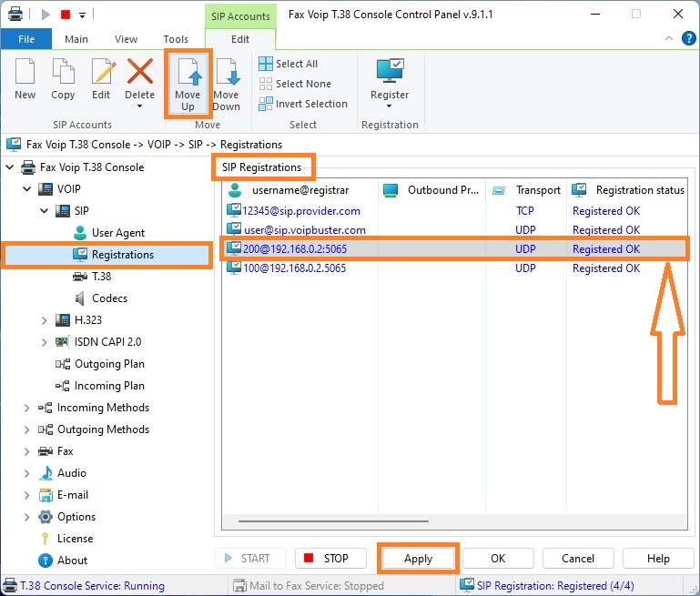Open help via blue question icon
Screen dimensions: 700x596
689,38
